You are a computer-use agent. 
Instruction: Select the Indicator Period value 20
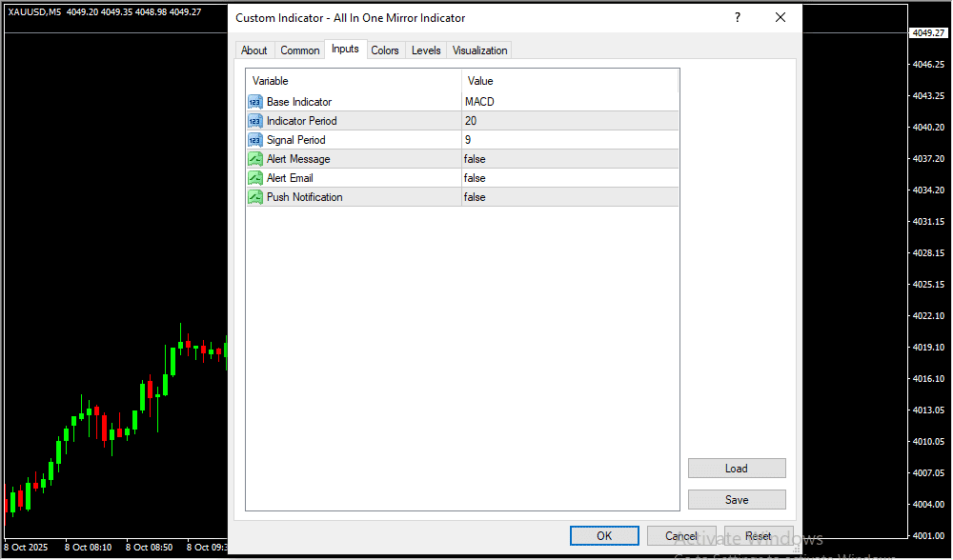471,121
